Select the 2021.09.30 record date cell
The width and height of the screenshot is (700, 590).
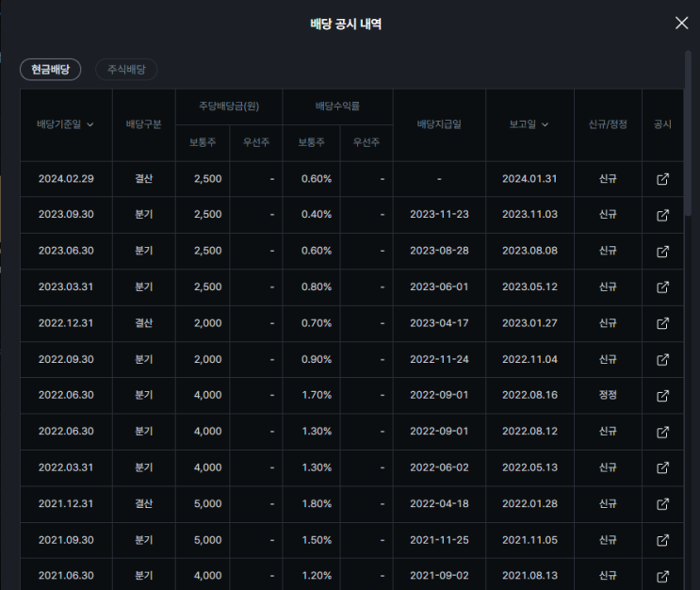coord(66,540)
